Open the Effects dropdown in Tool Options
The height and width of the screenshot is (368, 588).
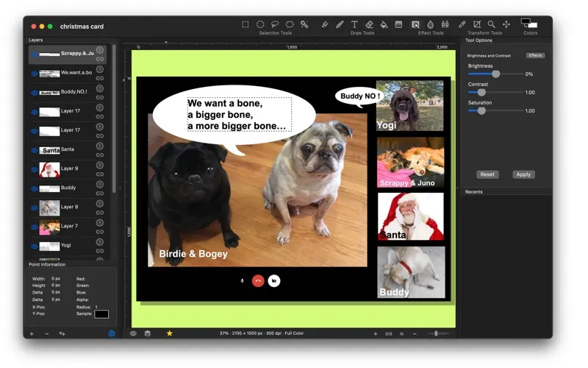tap(535, 55)
